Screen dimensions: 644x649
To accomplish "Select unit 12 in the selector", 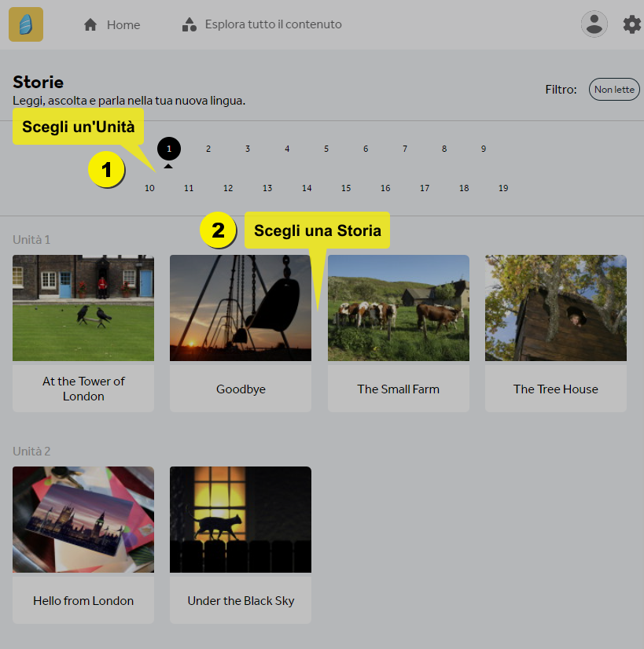I will (x=228, y=188).
